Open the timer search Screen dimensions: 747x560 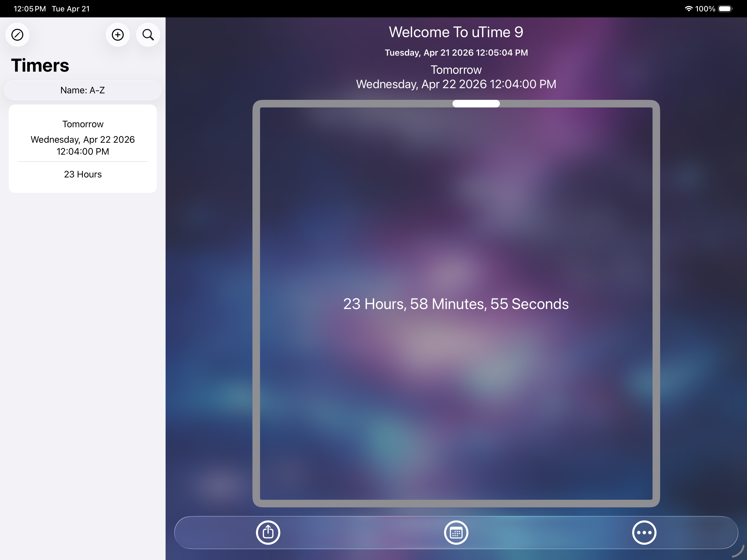148,34
